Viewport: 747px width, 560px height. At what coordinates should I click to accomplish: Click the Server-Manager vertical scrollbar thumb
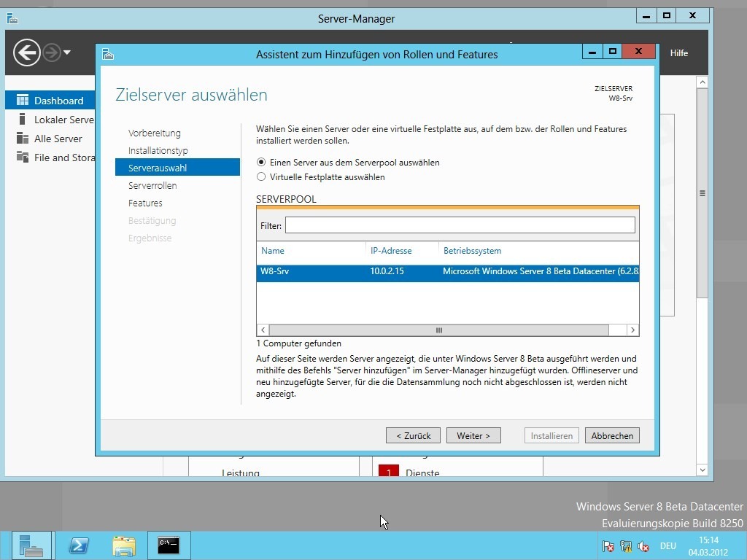[x=703, y=192]
